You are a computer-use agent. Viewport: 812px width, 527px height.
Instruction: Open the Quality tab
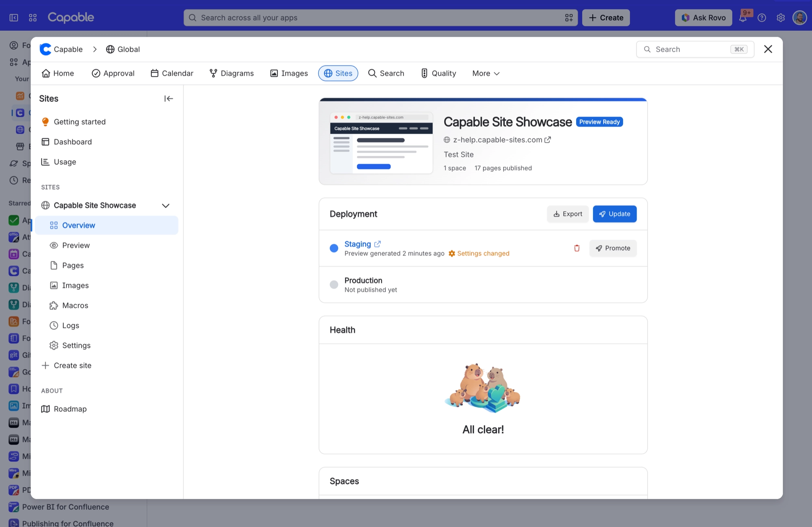tap(438, 73)
